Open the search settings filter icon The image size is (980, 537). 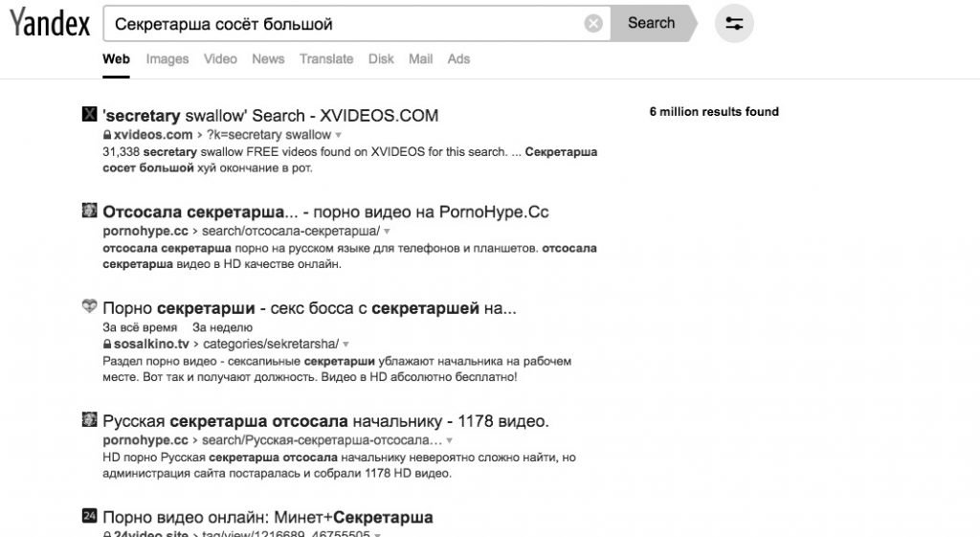[734, 24]
